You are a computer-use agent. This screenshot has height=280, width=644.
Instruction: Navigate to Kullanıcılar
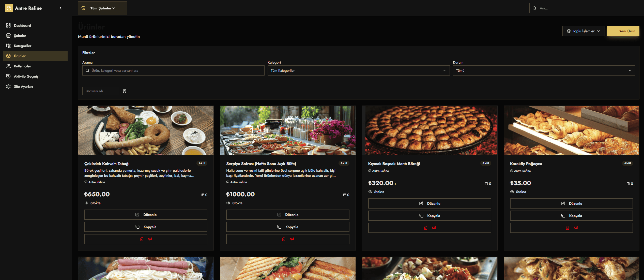(35, 66)
